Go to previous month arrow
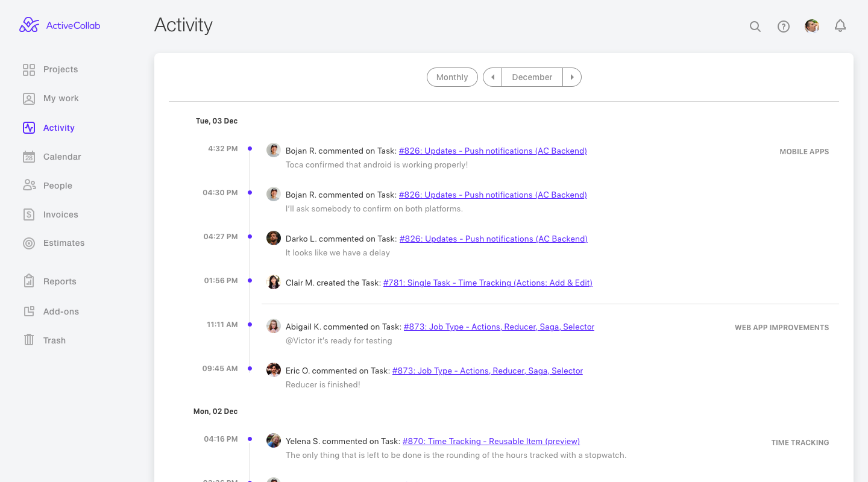Image resolution: width=868 pixels, height=482 pixels. click(x=492, y=77)
